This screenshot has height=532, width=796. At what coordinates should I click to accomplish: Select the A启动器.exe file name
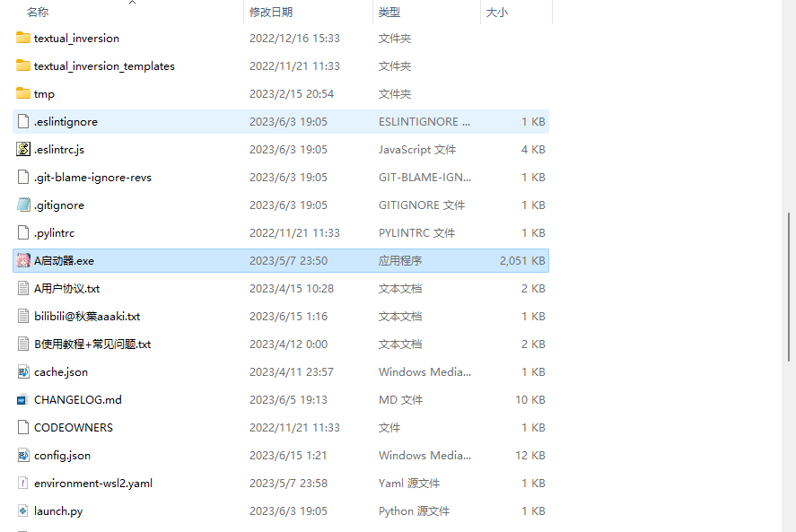click(64, 260)
